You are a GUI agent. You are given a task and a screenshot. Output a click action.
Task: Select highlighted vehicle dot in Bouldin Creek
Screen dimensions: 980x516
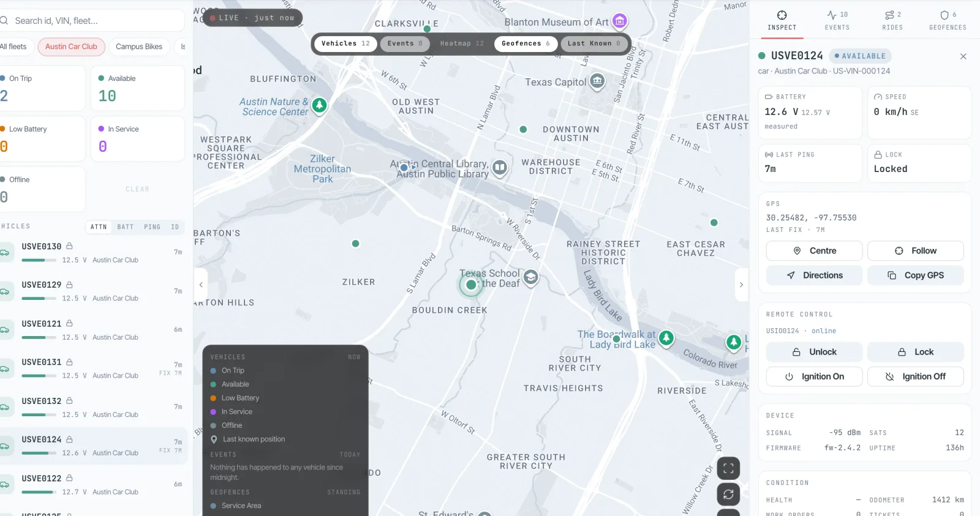(x=471, y=285)
